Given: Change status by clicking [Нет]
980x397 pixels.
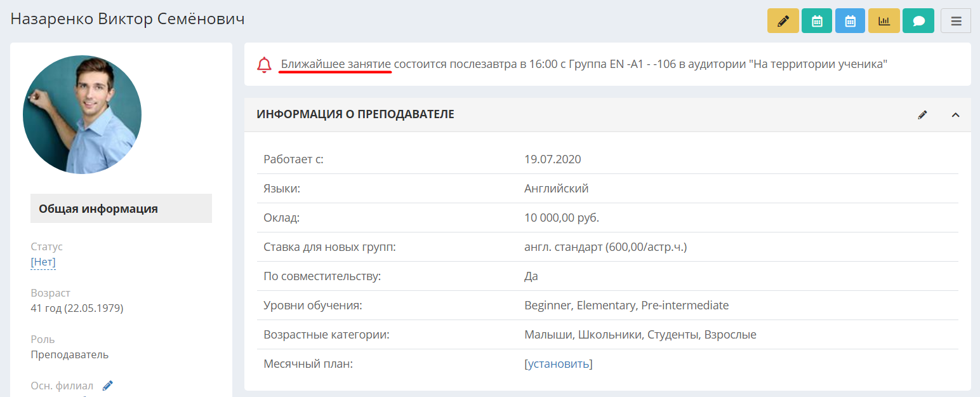Looking at the screenshot, I should (x=43, y=262).
